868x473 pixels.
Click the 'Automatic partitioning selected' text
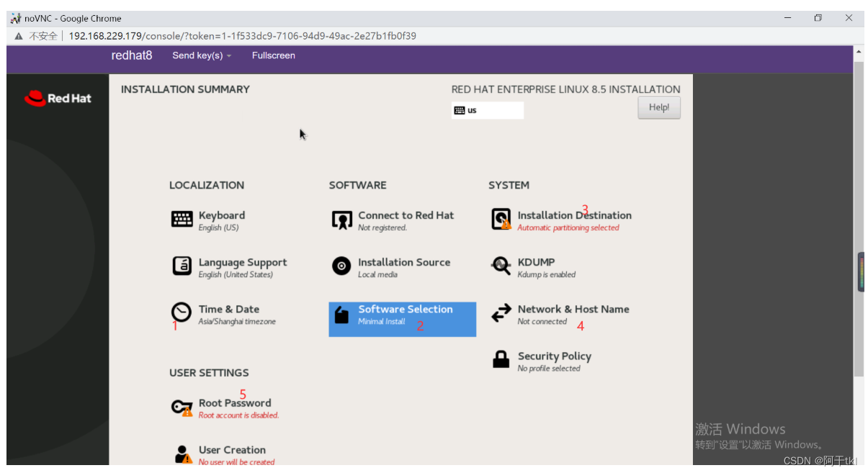point(568,228)
